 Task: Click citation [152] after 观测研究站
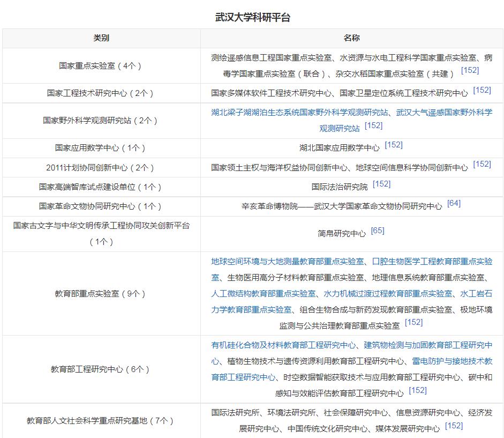point(373,125)
